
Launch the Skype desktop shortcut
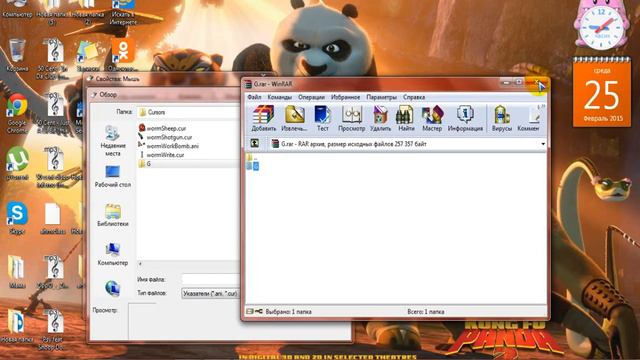(17, 218)
